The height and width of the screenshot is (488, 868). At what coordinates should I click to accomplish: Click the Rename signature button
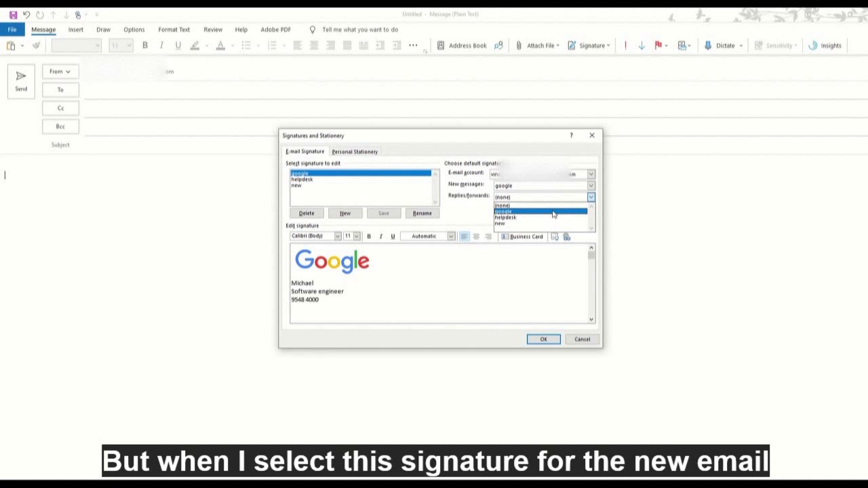coord(422,213)
